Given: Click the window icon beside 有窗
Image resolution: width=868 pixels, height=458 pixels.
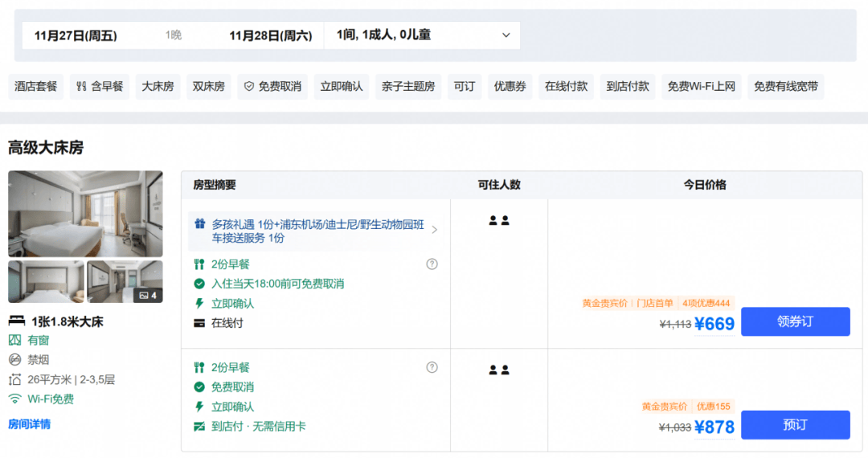Looking at the screenshot, I should 15,340.
